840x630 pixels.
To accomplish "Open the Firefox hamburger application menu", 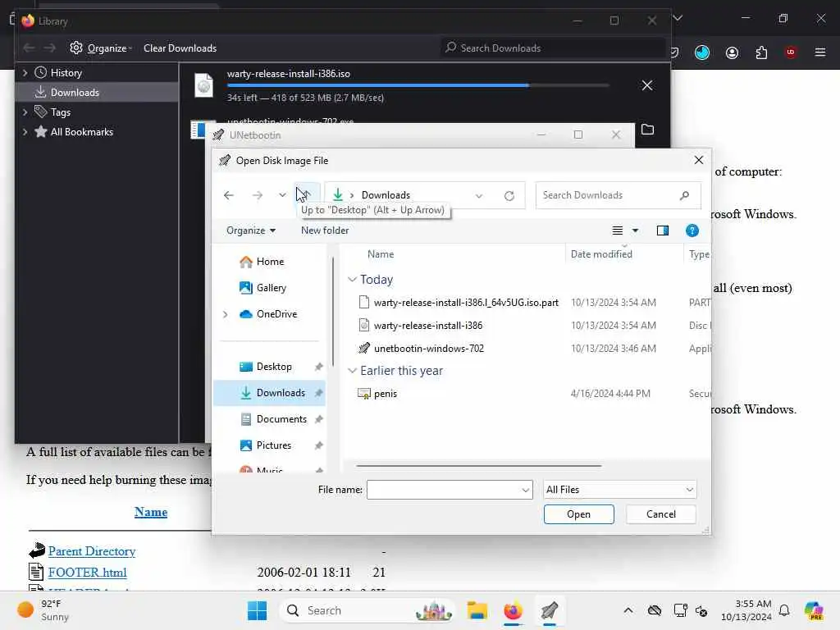I will [x=820, y=52].
